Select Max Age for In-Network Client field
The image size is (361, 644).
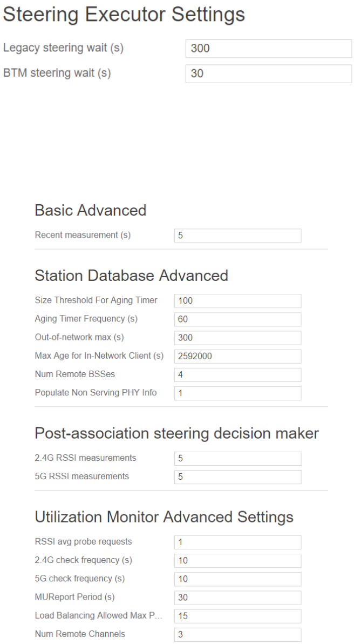237,357
